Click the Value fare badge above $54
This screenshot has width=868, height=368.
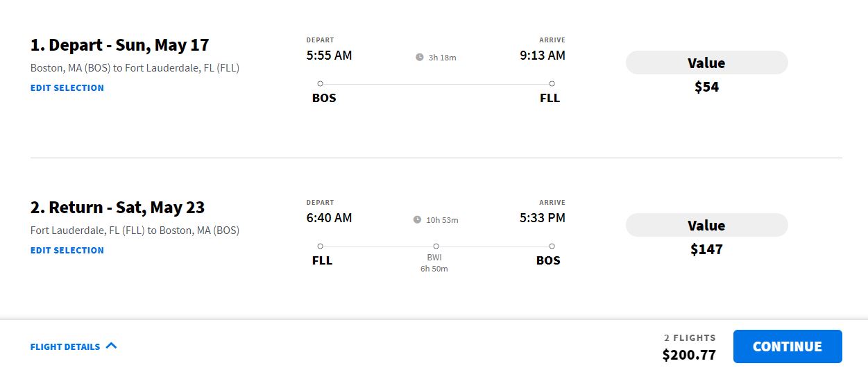coord(706,63)
